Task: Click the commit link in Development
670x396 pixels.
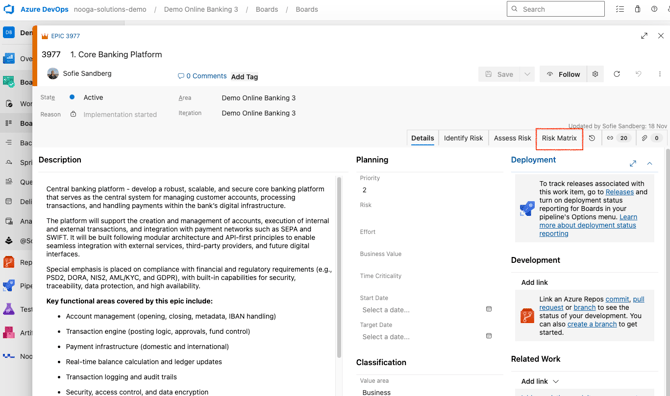Action: [617, 299]
